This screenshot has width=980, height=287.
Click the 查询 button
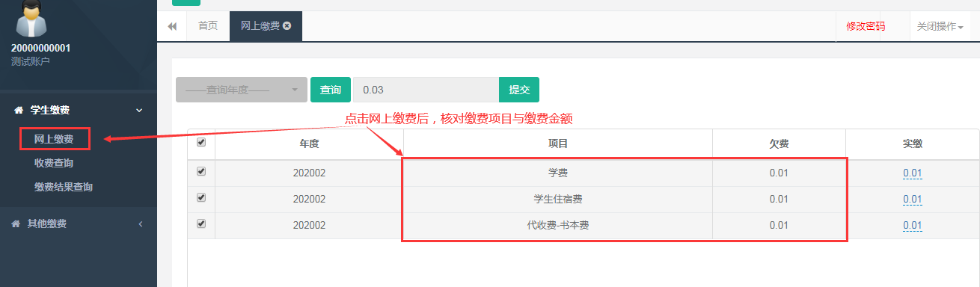[331, 90]
